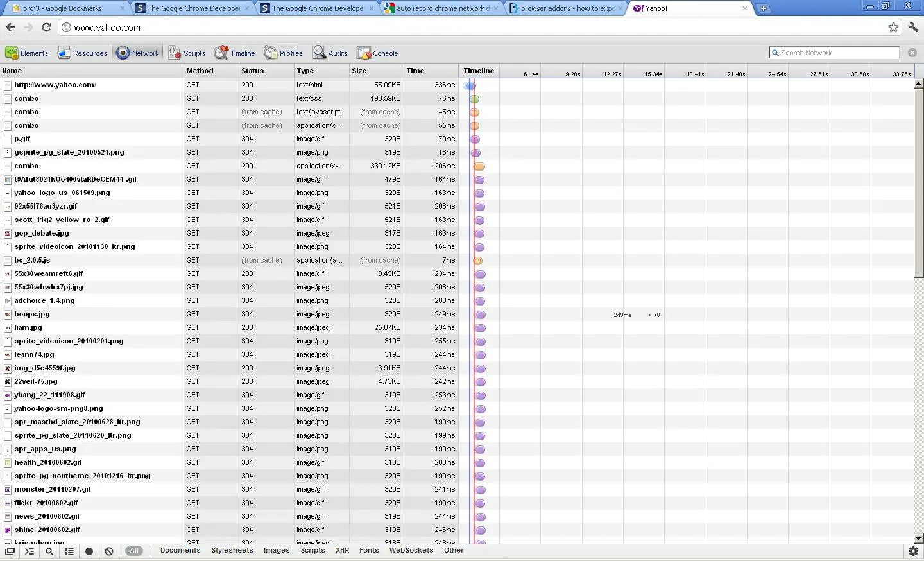
Task: Sort requests by Name column
Action: click(92, 71)
